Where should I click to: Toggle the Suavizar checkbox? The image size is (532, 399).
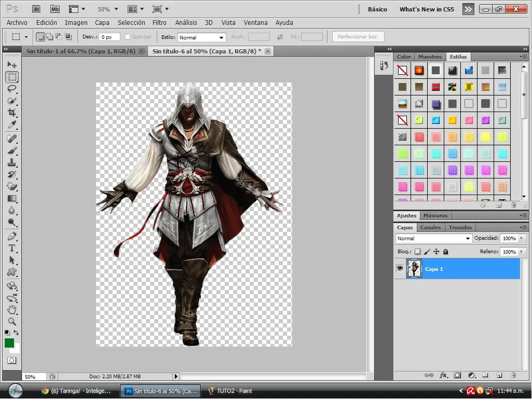pyautogui.click(x=127, y=37)
